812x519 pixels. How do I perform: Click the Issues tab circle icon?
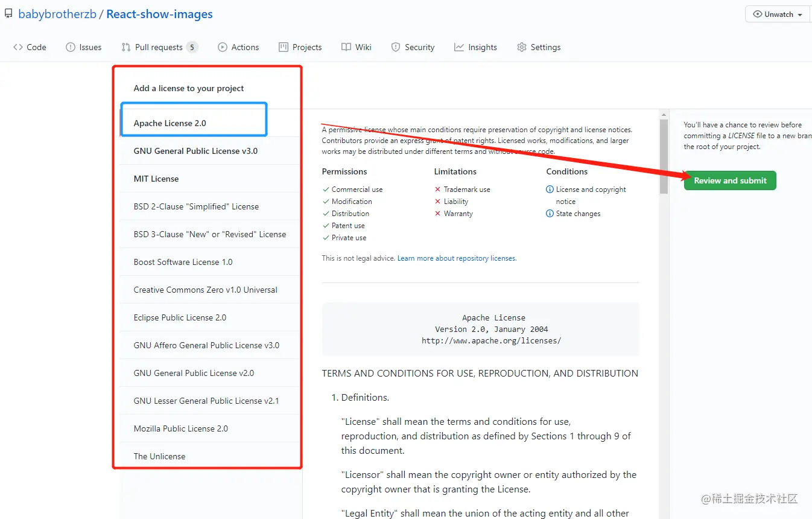pos(71,47)
